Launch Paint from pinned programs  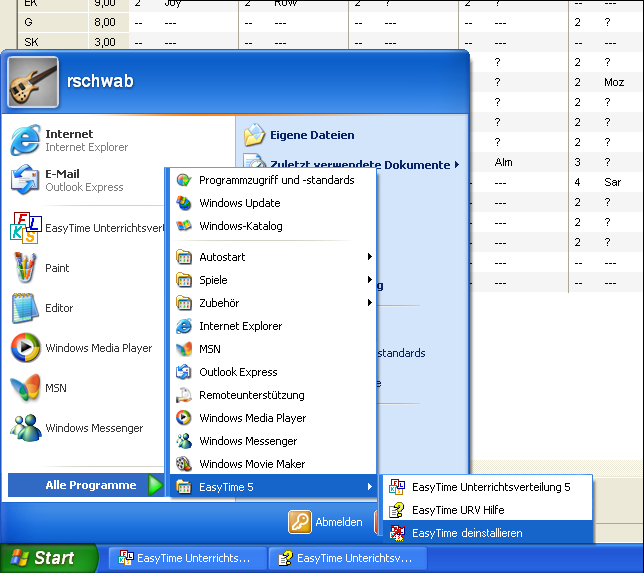[57, 268]
